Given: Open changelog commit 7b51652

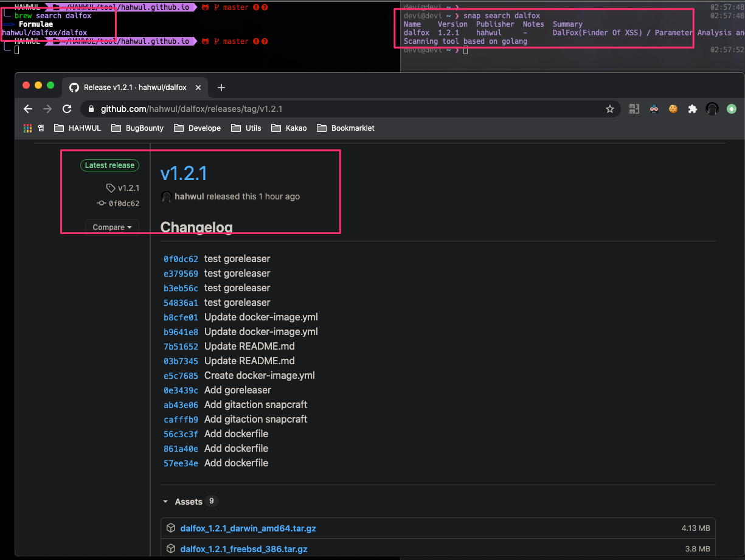Looking at the screenshot, I should pyautogui.click(x=181, y=347).
